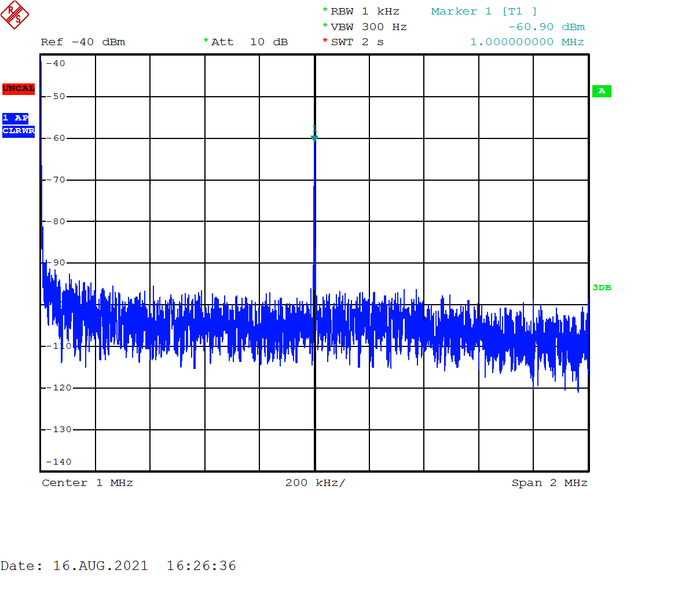
Task: Click the -80 axis label
Action: [56, 221]
